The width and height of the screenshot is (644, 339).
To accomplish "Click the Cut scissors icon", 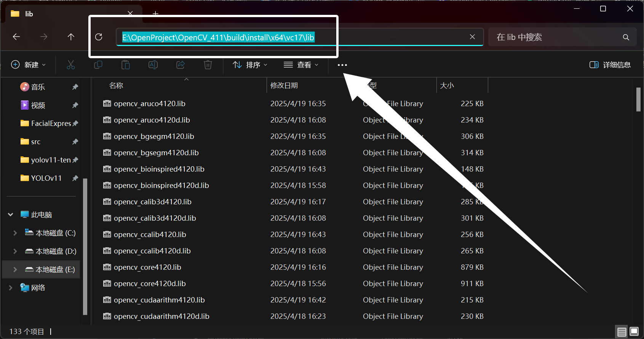I will click(x=71, y=65).
